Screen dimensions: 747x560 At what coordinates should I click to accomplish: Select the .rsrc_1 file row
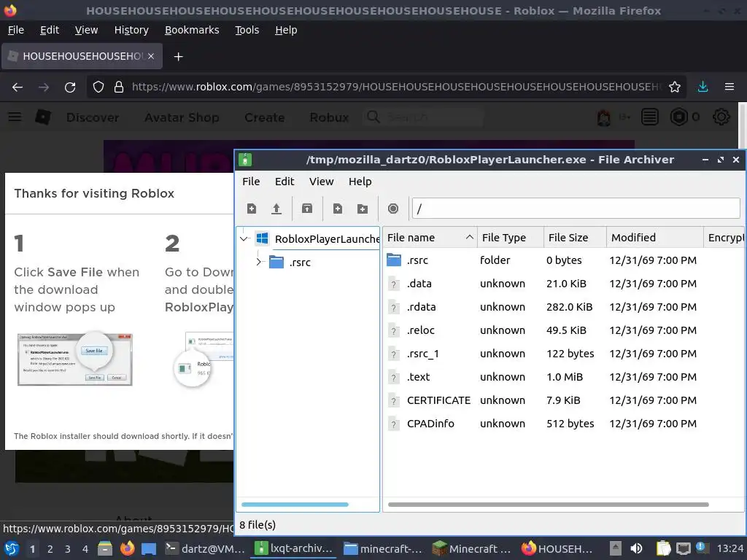coord(563,354)
